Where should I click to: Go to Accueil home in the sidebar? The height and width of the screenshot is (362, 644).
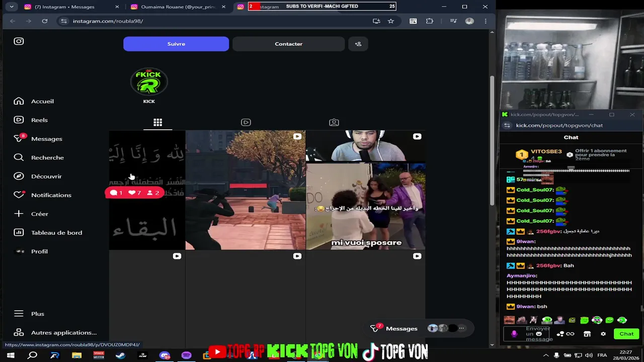coord(34,101)
